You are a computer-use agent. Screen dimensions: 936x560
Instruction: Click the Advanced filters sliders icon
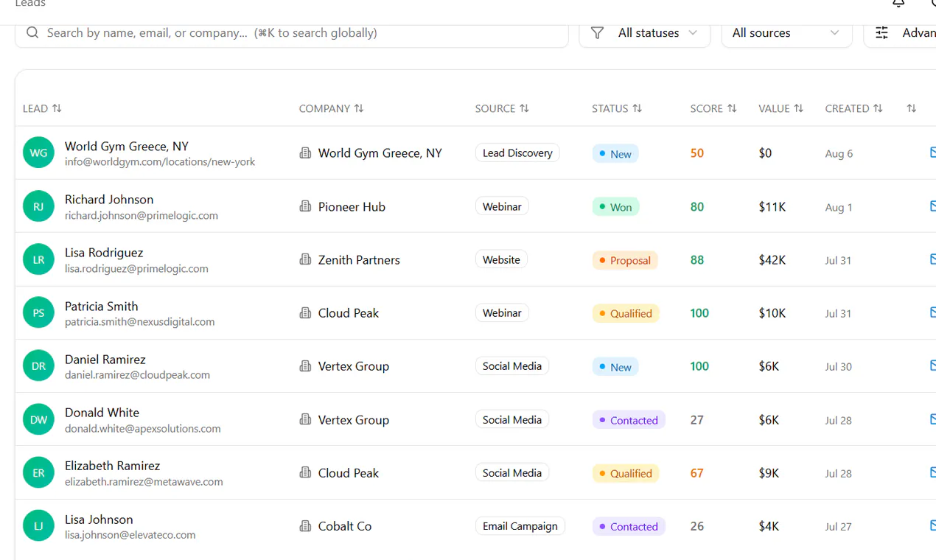(x=881, y=33)
